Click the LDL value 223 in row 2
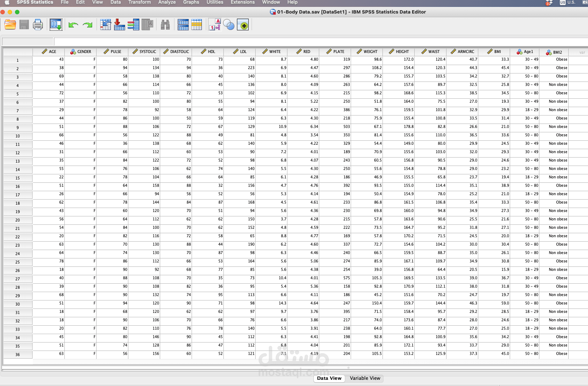Viewport: 588px width, 386px height. (240, 68)
